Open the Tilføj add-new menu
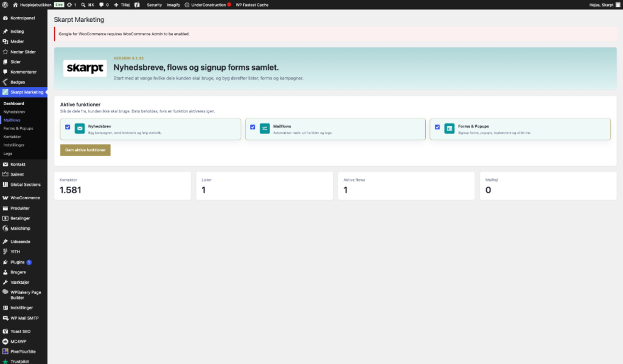Image resolution: width=623 pixels, height=364 pixels. coord(122,5)
